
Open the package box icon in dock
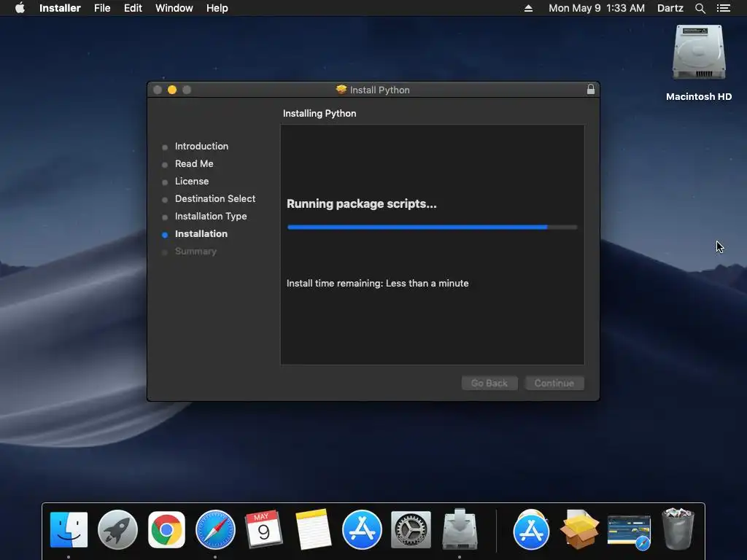coord(580,529)
